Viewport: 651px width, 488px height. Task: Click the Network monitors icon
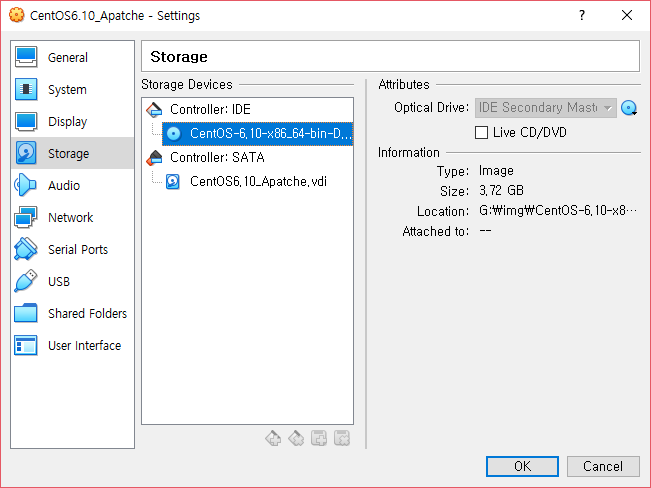(x=26, y=217)
